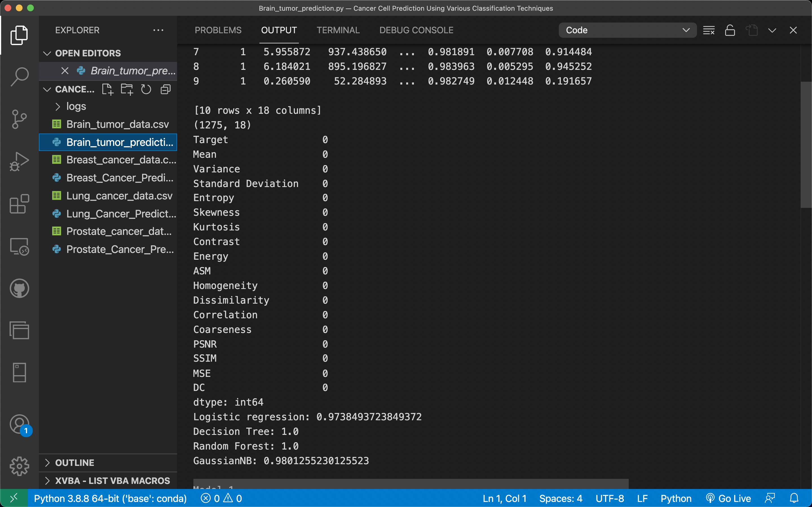Click the Clear Output icon
Viewport: 812px width, 507px height.
click(709, 30)
